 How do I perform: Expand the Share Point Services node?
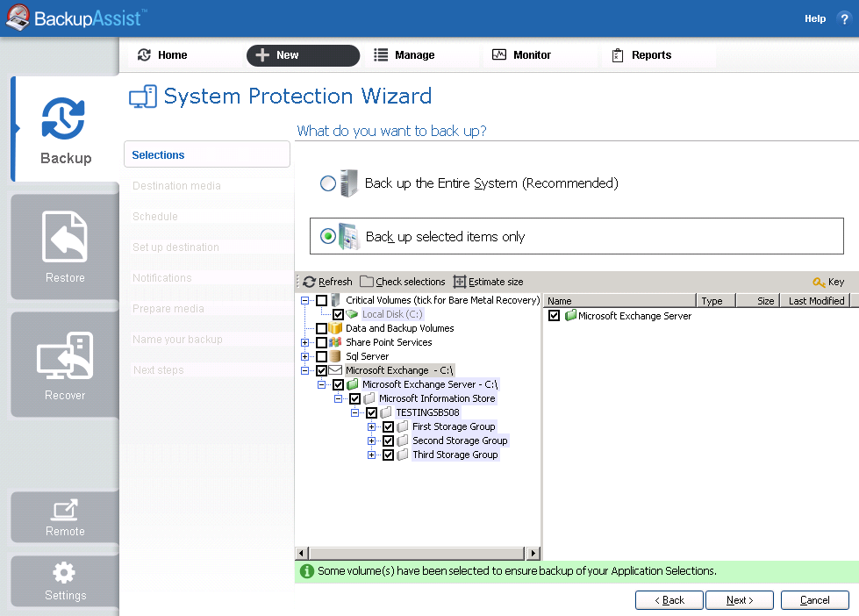304,342
